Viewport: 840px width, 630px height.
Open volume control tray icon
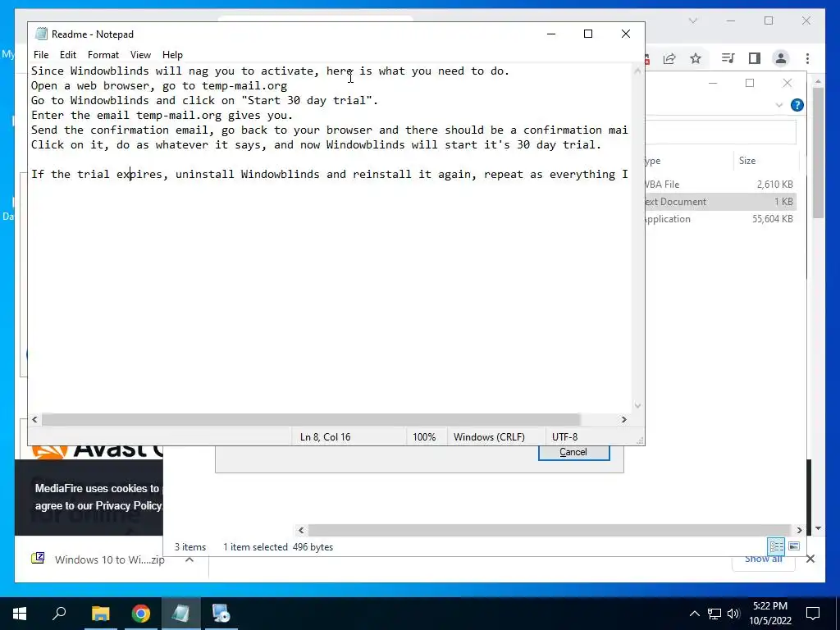[733, 614]
